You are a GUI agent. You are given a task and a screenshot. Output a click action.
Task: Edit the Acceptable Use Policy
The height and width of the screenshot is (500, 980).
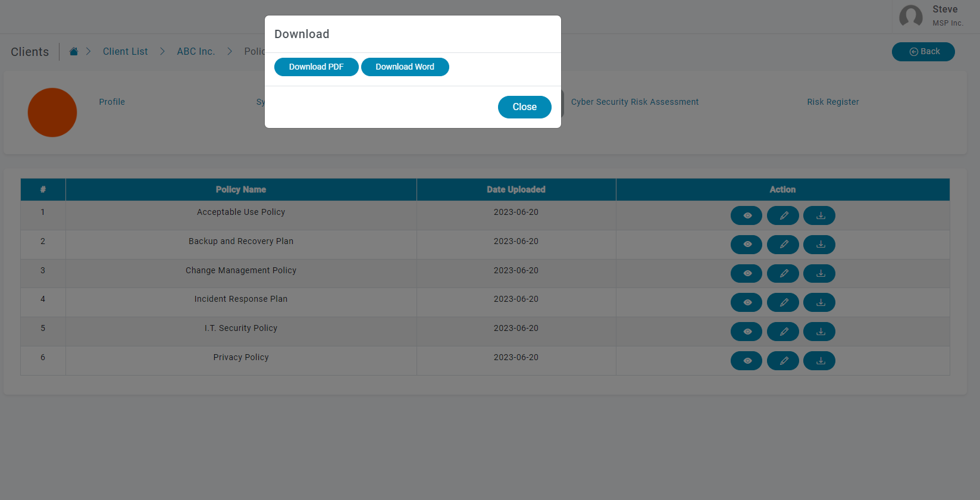tap(783, 215)
